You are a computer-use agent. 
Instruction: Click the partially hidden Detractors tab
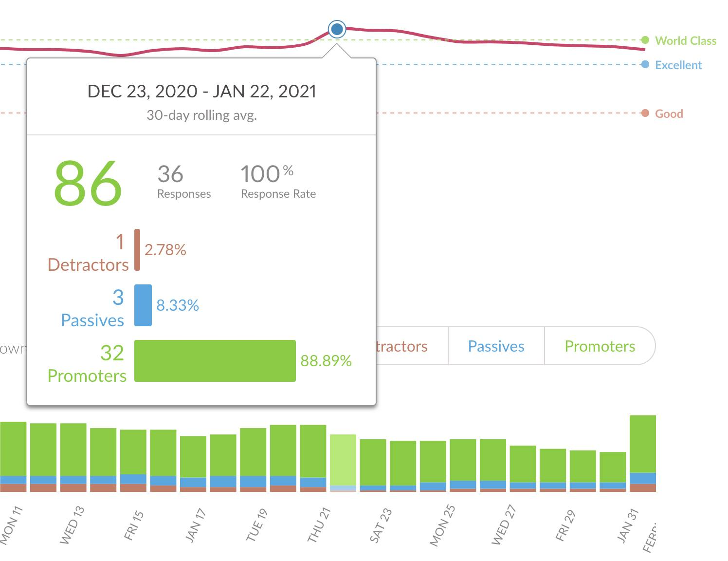(402, 346)
